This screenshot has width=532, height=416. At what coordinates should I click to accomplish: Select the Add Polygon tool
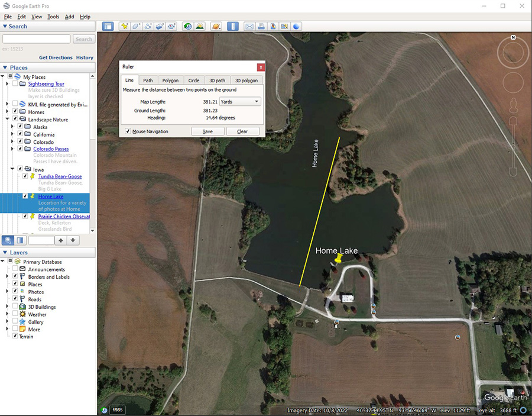137,27
